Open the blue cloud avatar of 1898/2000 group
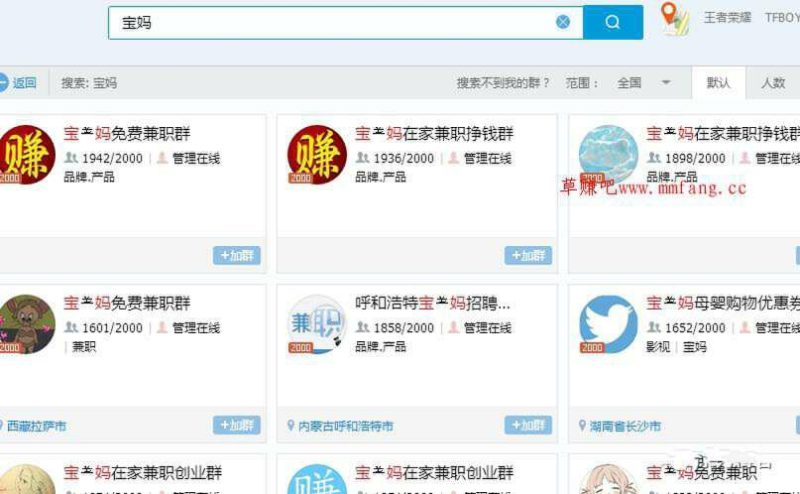 608,155
